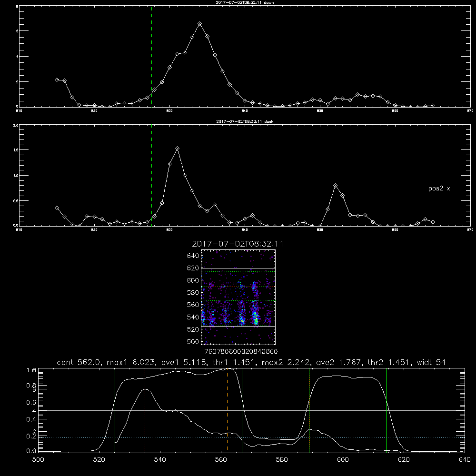This screenshot has width=476, height=476.
Task: Click the x-axis label '640' of bottom plot
Action: click(465, 460)
